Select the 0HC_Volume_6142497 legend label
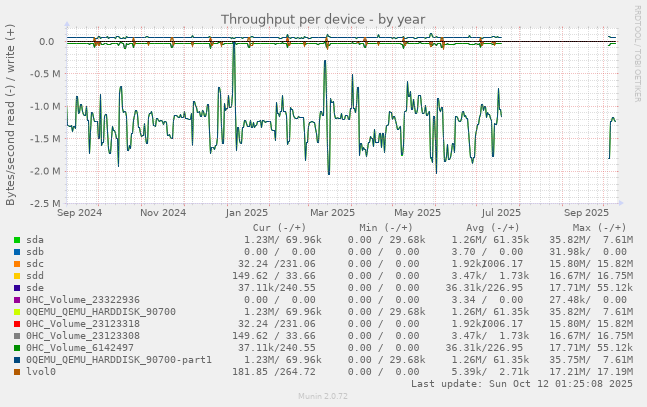 [79, 348]
